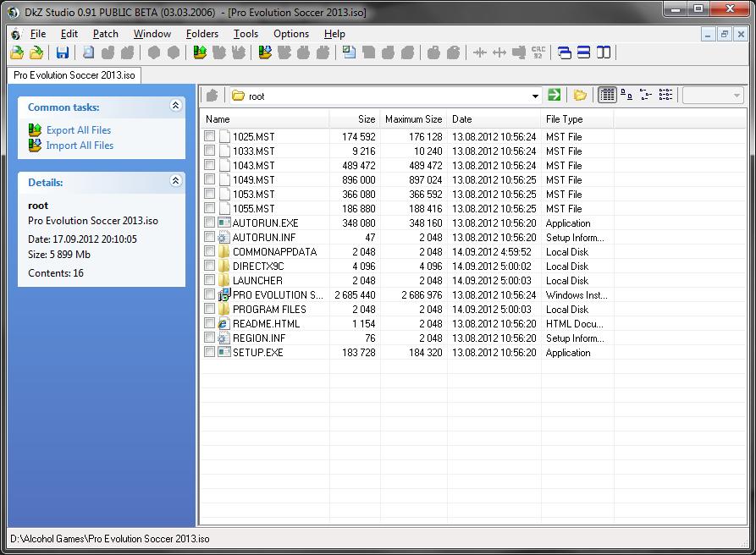Click the Export All Files link
The width and height of the screenshot is (756, 555).
click(x=79, y=130)
